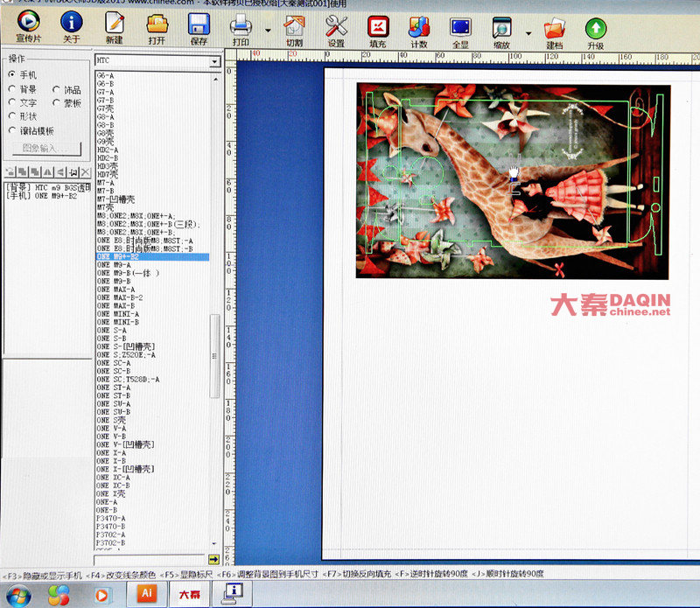Select model ONE MINI-B

coord(118,322)
